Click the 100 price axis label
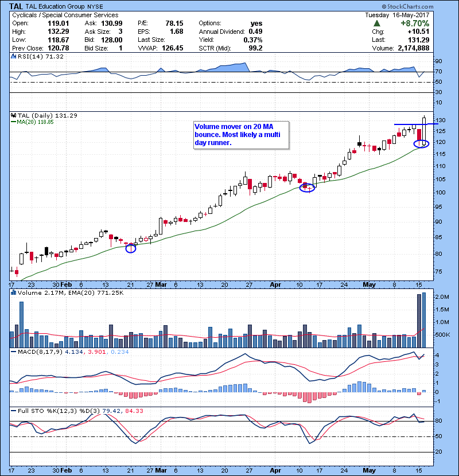The image size is (459, 476). coord(440,193)
